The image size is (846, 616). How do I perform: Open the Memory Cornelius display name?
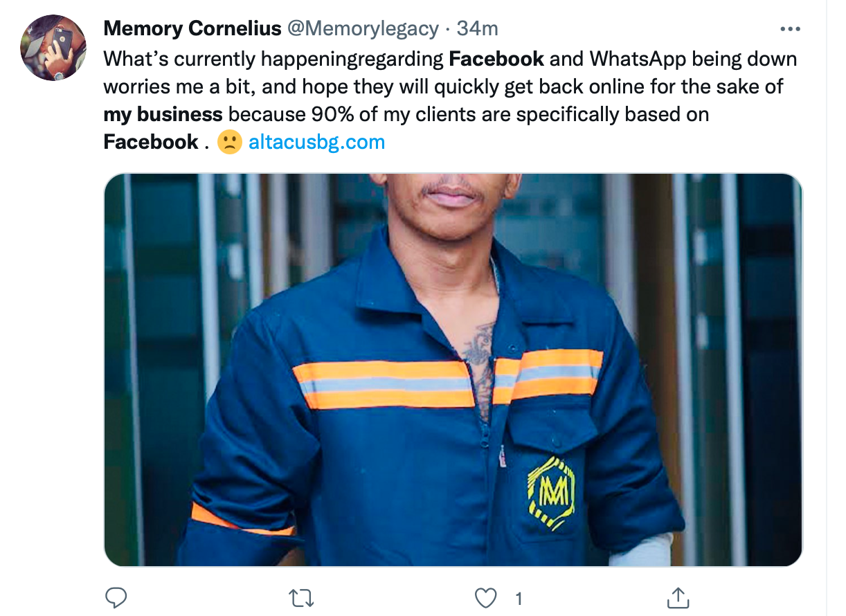[x=192, y=29]
